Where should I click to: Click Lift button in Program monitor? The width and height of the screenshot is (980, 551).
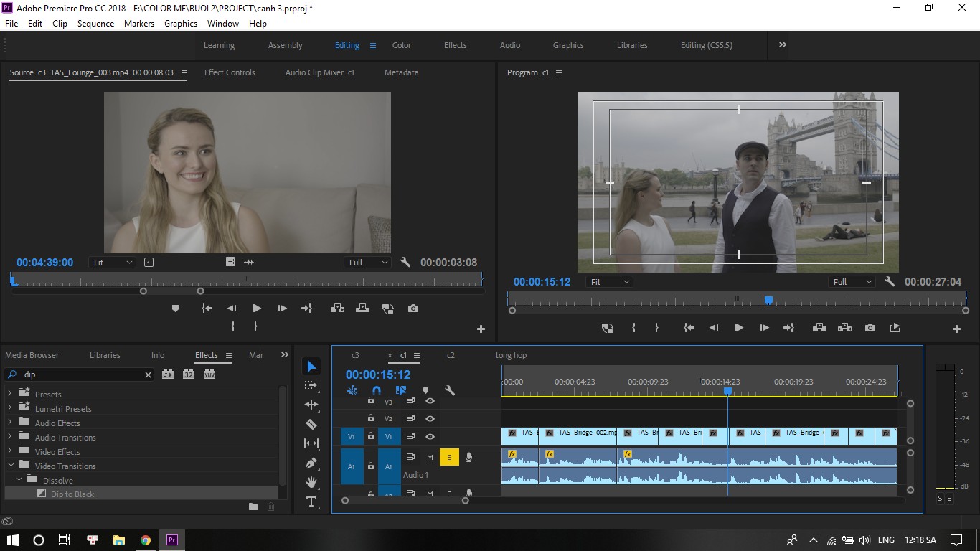(x=819, y=328)
